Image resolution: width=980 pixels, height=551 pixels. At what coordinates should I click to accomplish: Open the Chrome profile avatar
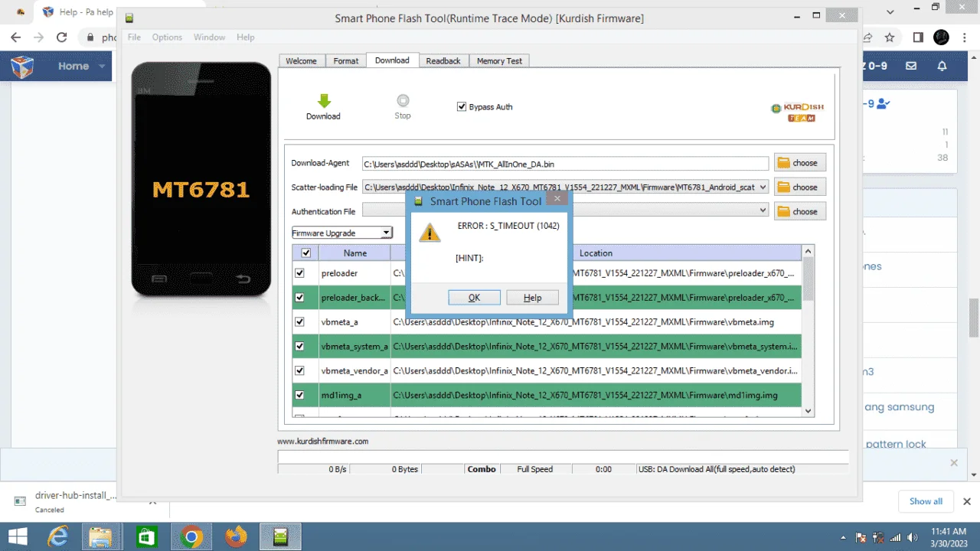coord(942,37)
